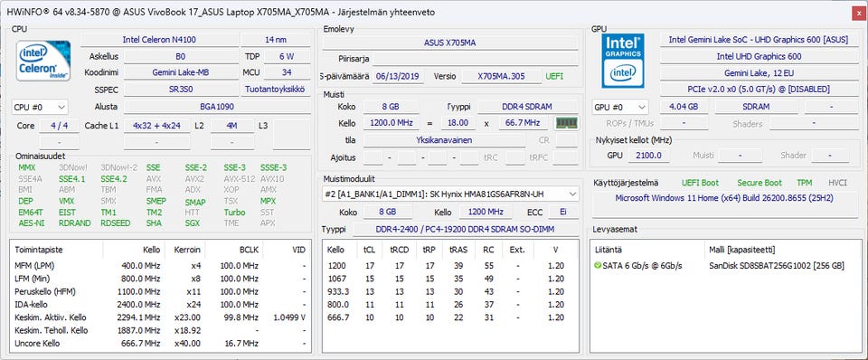Click the MCU value 34
The image size is (868, 360).
(287, 72)
